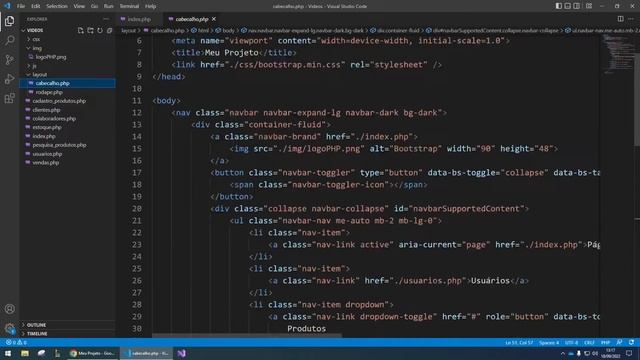This screenshot has width=640, height=360.
Task: Open cadastro_produtos.php file
Action: click(x=59, y=101)
